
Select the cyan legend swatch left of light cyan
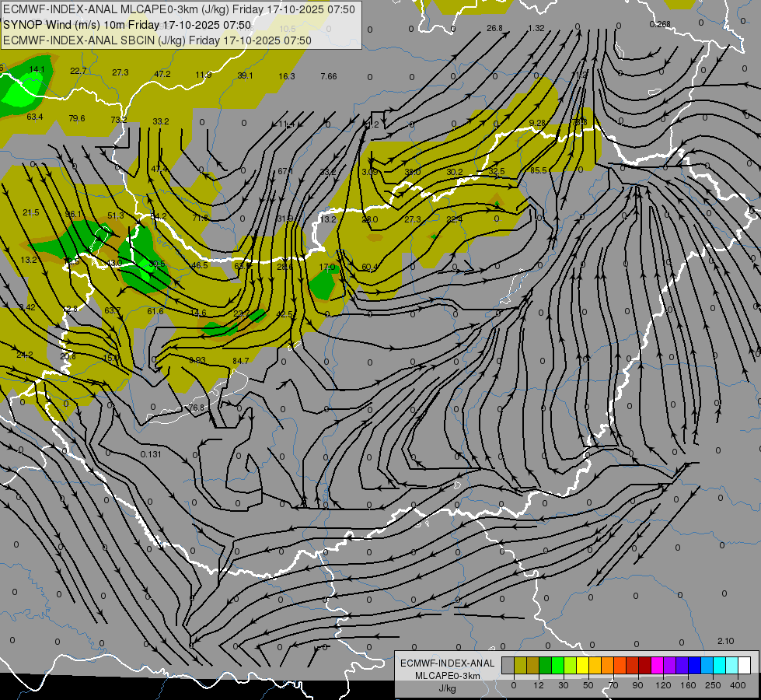tap(719, 666)
